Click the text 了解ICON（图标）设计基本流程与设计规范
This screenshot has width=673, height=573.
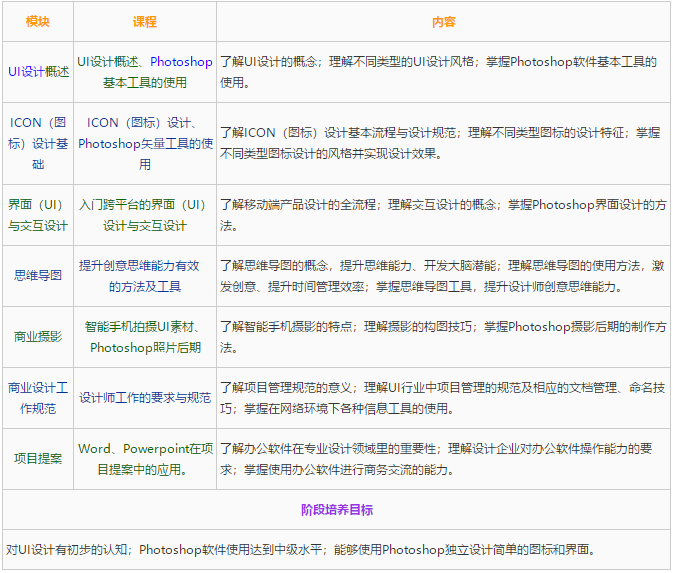(338, 133)
